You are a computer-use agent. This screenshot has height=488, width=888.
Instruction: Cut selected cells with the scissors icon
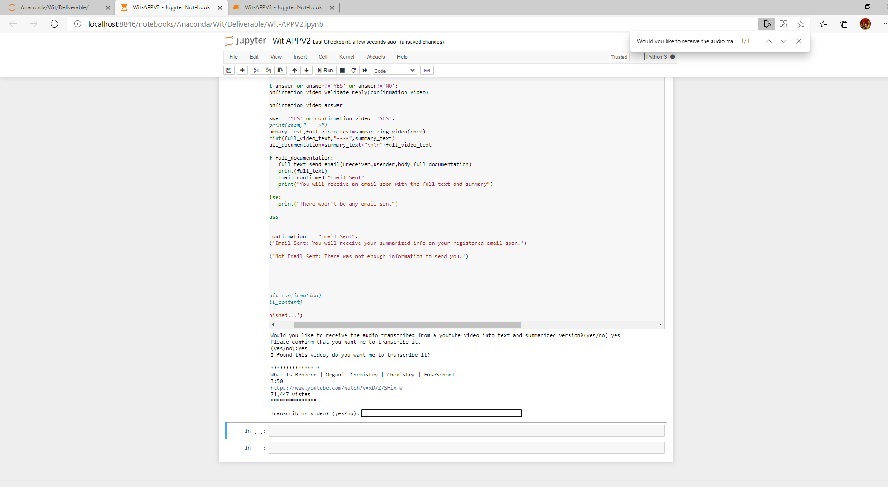(256, 70)
